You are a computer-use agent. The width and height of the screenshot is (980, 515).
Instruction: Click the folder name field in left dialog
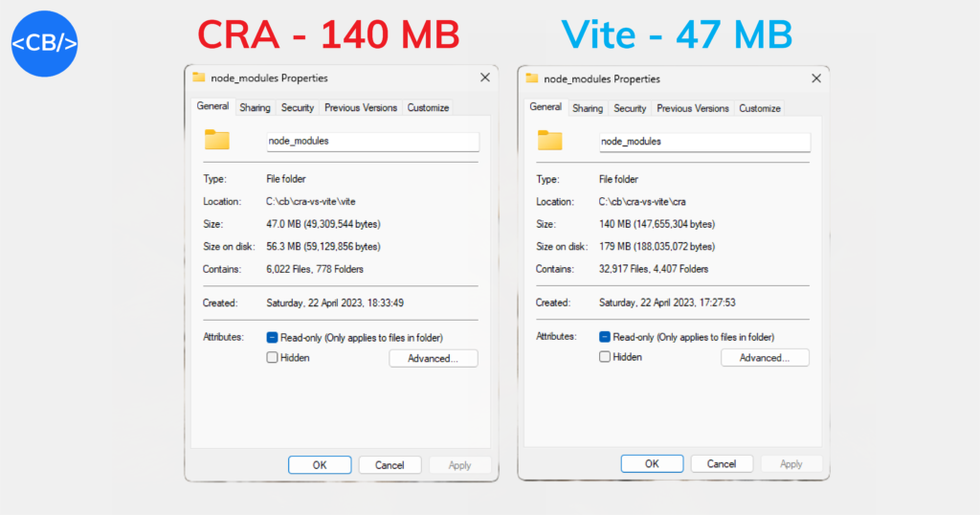point(373,142)
